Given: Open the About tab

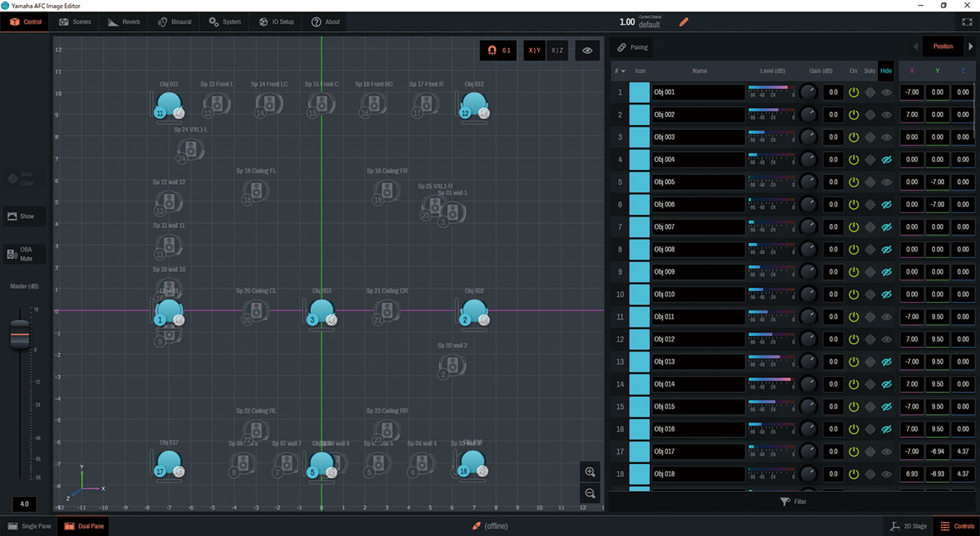Looking at the screenshot, I should [325, 22].
